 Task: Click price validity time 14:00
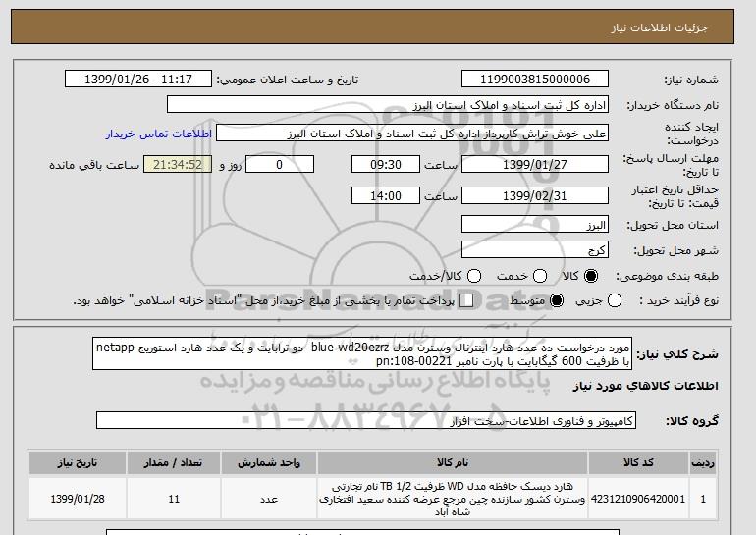pos(386,195)
